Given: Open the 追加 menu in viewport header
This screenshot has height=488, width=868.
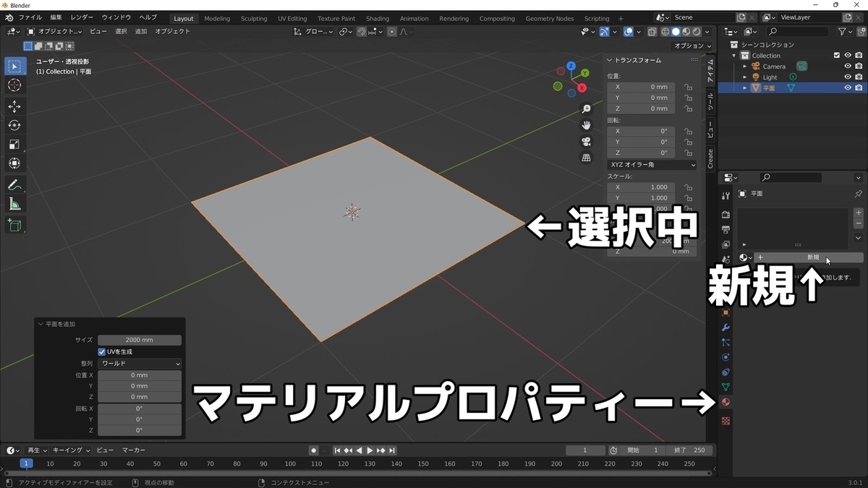Looking at the screenshot, I should (141, 32).
